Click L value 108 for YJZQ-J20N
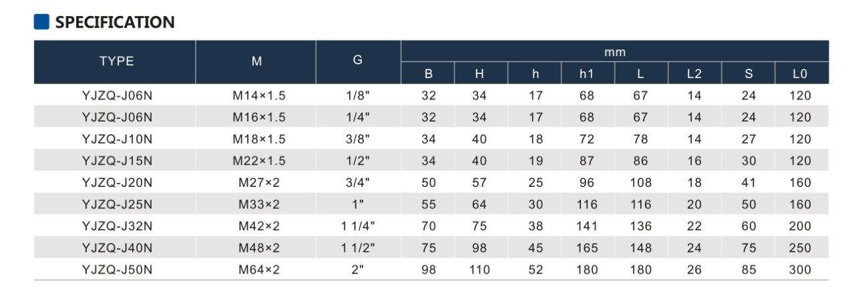Viewport: 868px width, 303px height. click(x=641, y=183)
